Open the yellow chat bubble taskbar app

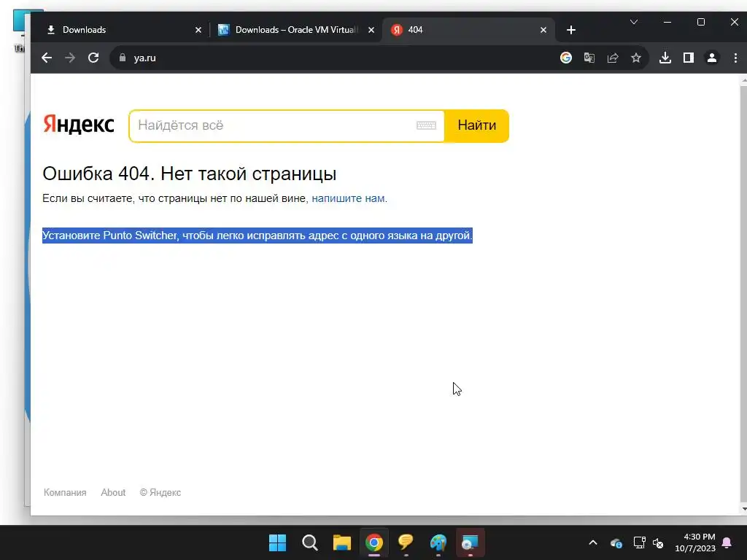pyautogui.click(x=406, y=542)
